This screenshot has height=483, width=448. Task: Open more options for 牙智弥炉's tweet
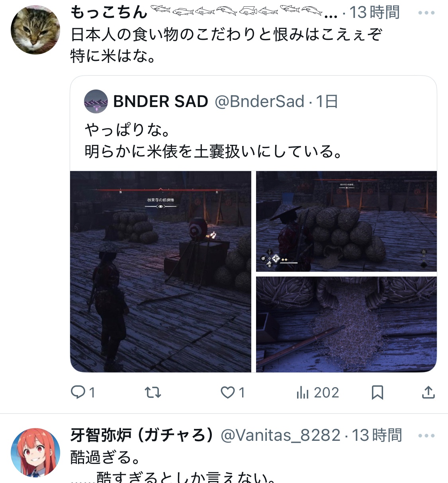point(426,436)
